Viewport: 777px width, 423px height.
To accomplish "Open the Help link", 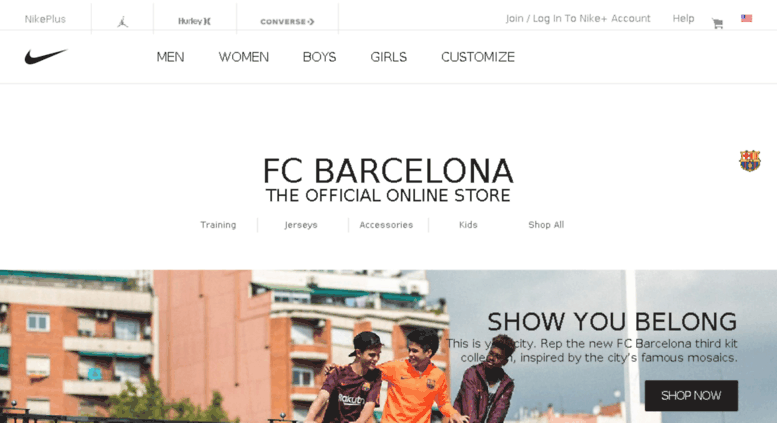I will (x=683, y=18).
